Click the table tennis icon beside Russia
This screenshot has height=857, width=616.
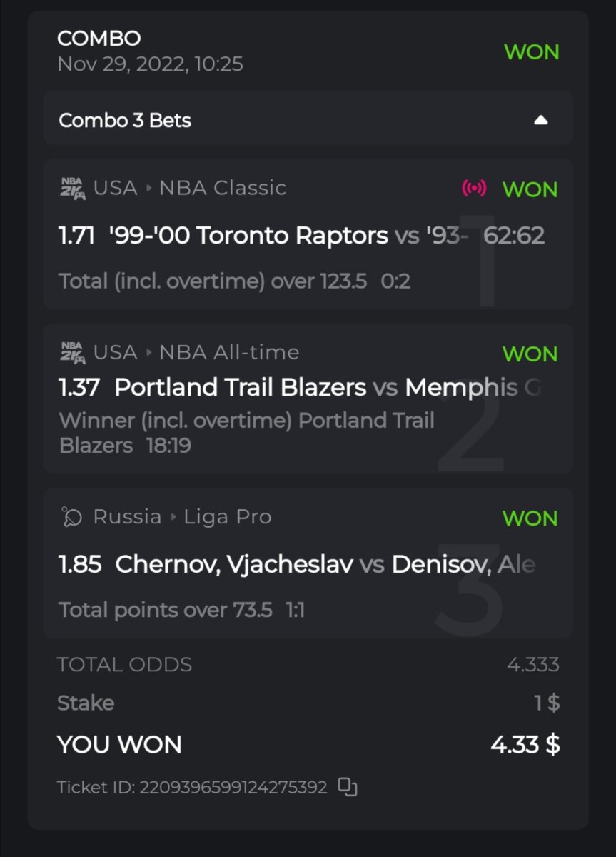click(72, 516)
